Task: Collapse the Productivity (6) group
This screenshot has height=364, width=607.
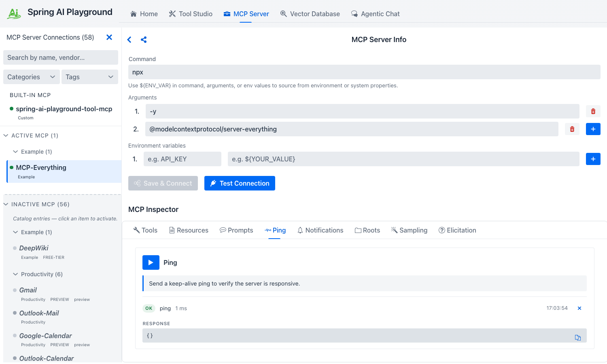Action: point(16,274)
